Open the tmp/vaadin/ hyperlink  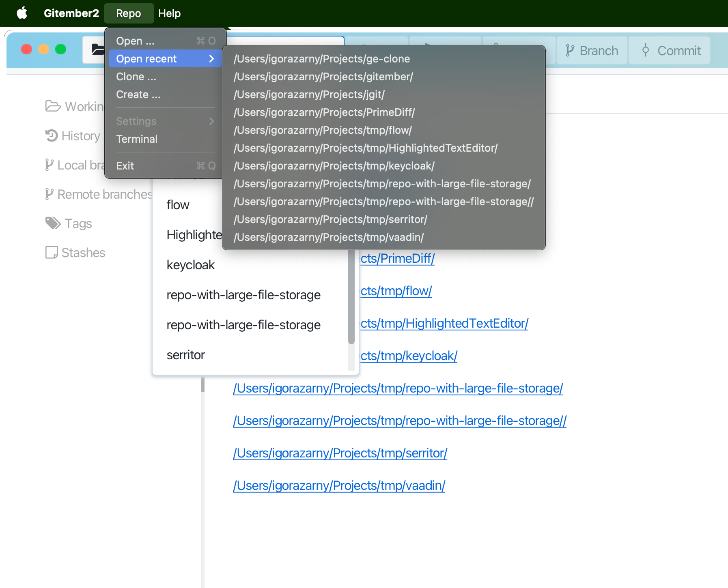[339, 485]
